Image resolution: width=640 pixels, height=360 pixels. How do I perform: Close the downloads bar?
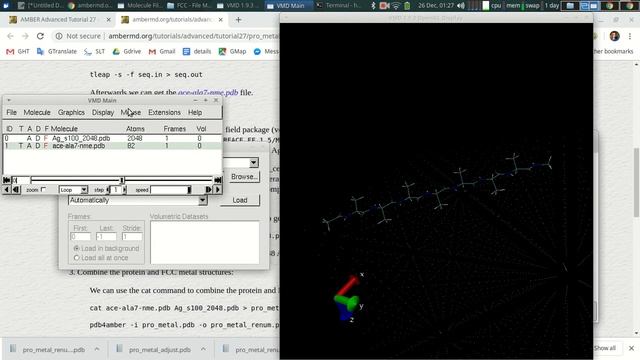[631, 348]
